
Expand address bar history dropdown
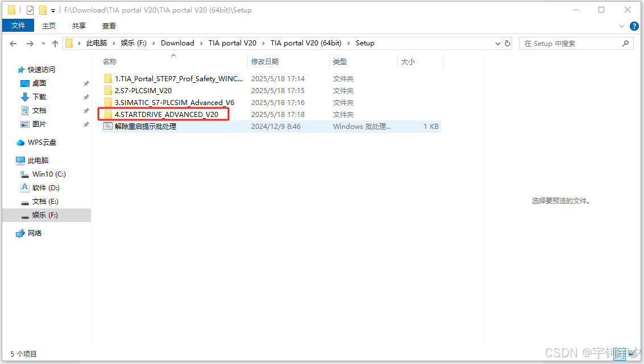pos(498,44)
